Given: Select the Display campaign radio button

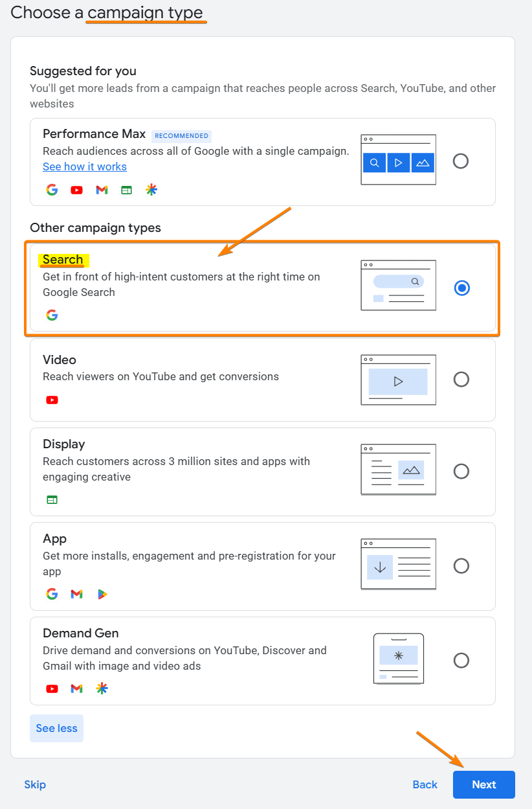Looking at the screenshot, I should tap(461, 471).
